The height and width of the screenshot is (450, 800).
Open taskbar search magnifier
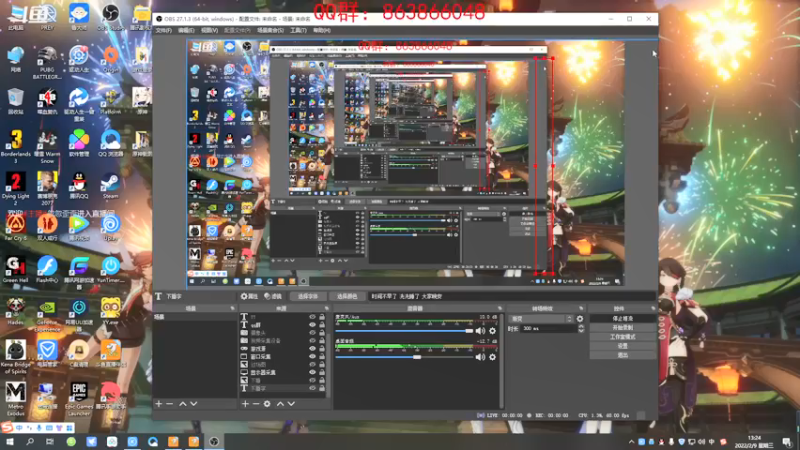point(30,442)
